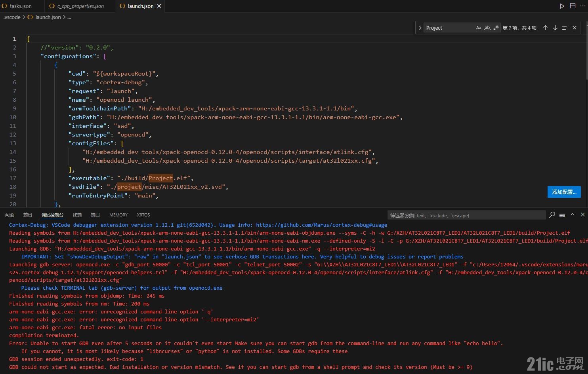Click the highlighted 'project' in svdFile path

click(x=129, y=187)
